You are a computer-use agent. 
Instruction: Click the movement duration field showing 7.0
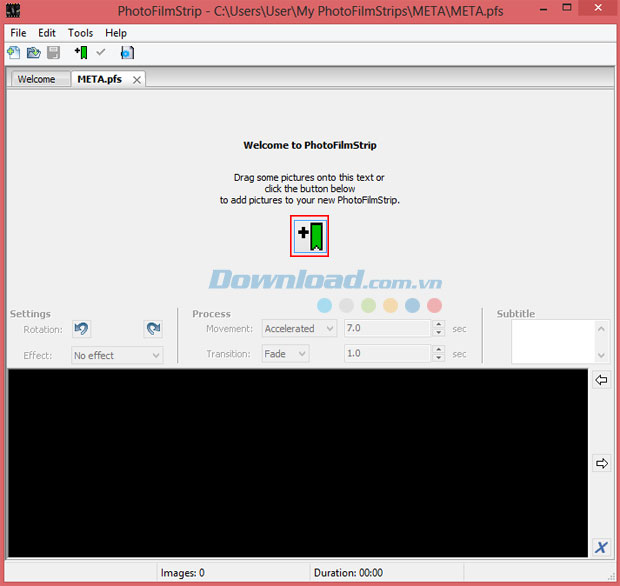coord(387,328)
